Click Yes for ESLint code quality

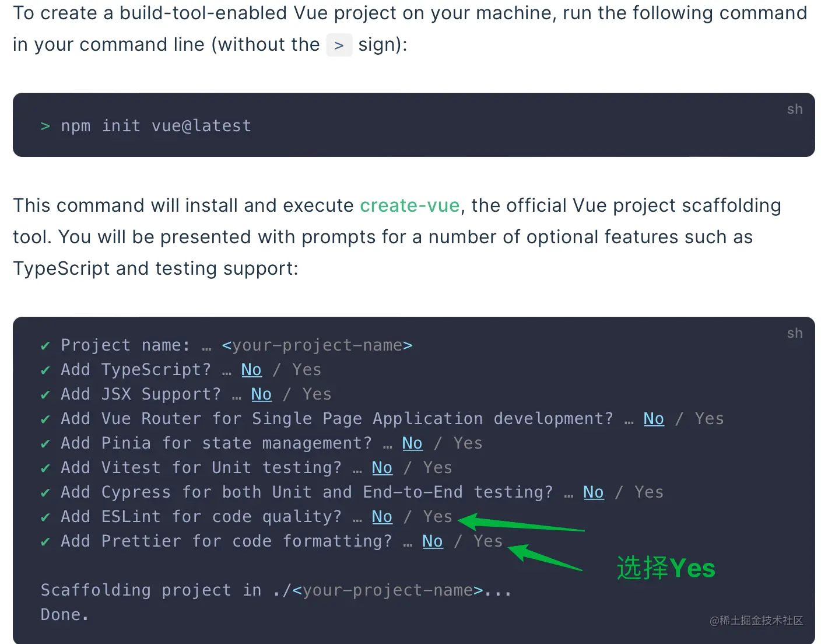click(x=437, y=517)
